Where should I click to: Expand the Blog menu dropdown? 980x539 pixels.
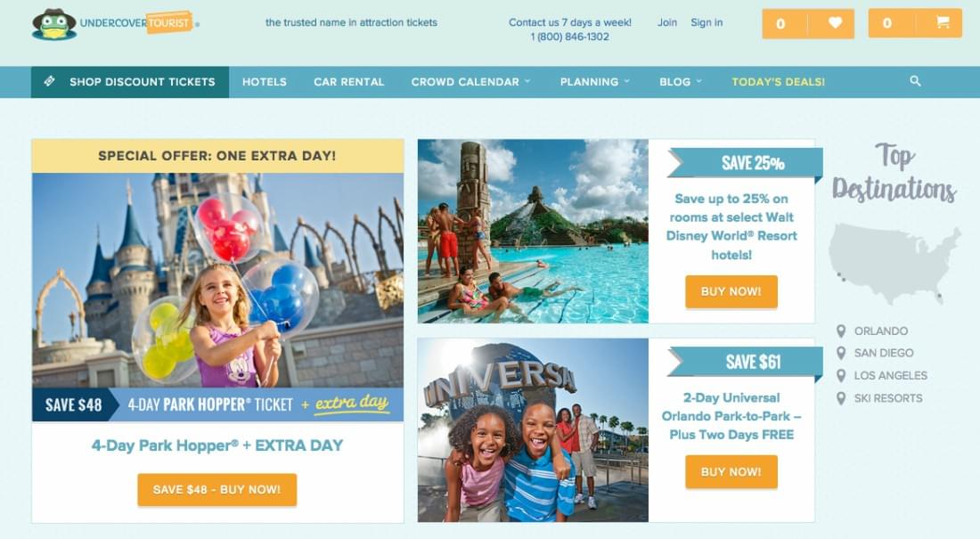click(698, 81)
